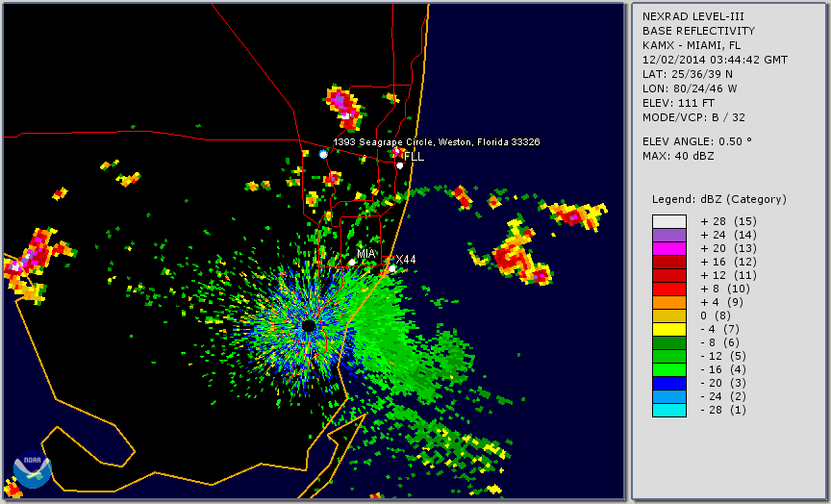Click the NEXRAD LEVEL-III title text

692,16
